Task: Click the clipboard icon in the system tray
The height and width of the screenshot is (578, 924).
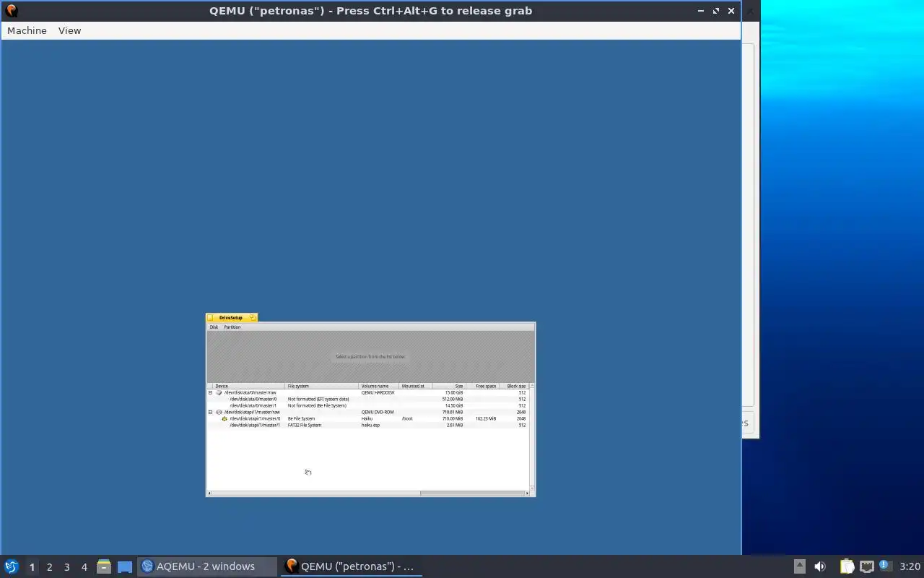Action: (x=847, y=566)
